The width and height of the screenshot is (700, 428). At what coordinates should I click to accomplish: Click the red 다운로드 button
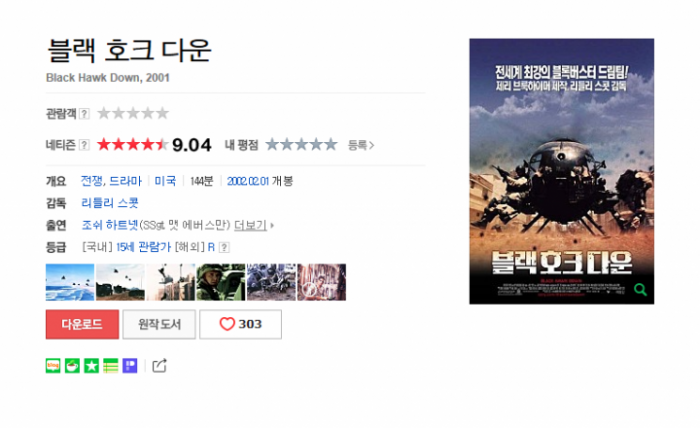tap(82, 324)
